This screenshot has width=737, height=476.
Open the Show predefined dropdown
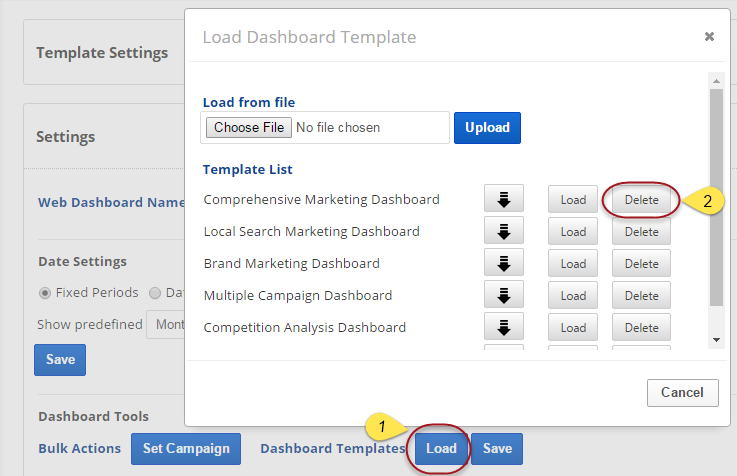click(165, 325)
